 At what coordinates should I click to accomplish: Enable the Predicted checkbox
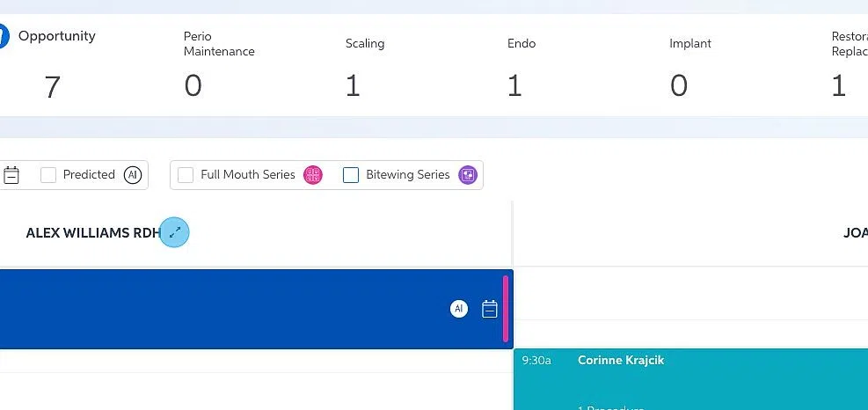[x=48, y=175]
